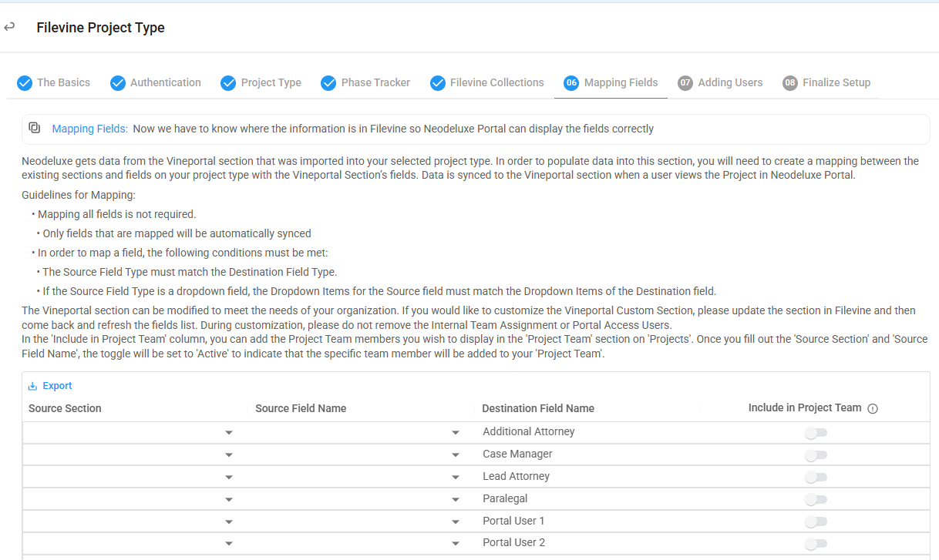Image resolution: width=939 pixels, height=560 pixels.
Task: Go to the Authentication tab
Action: click(156, 82)
